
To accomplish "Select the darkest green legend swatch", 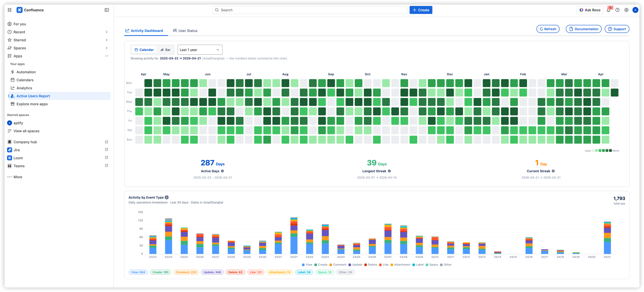I will (611, 151).
